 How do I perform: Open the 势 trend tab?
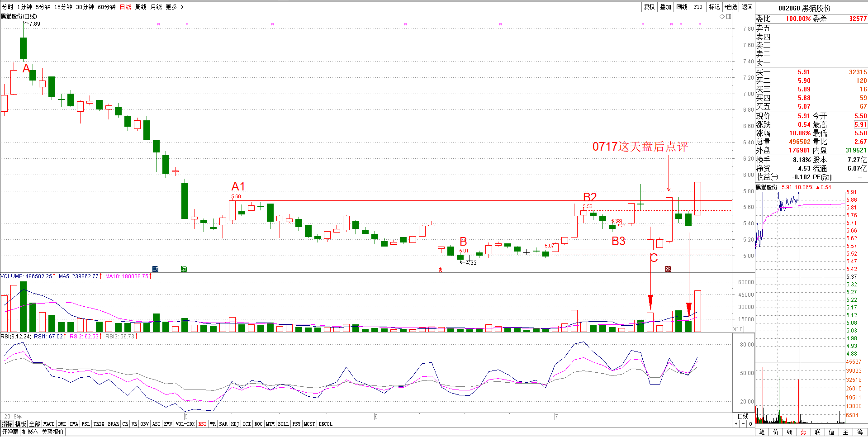coord(804,432)
